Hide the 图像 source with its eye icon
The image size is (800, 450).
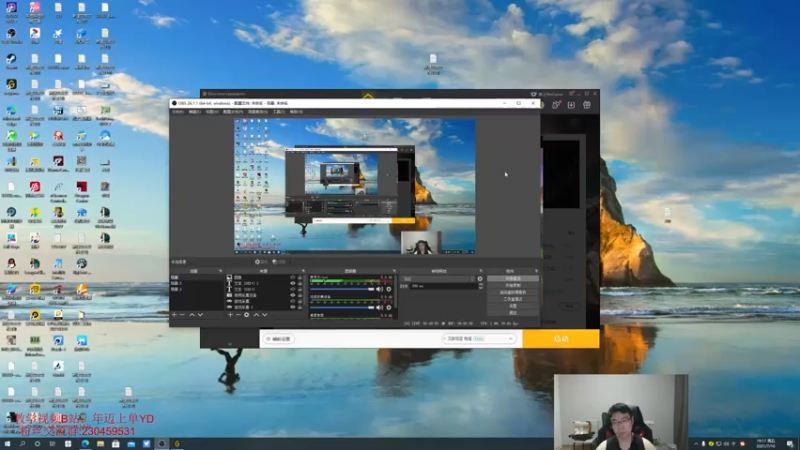pyautogui.click(x=293, y=278)
